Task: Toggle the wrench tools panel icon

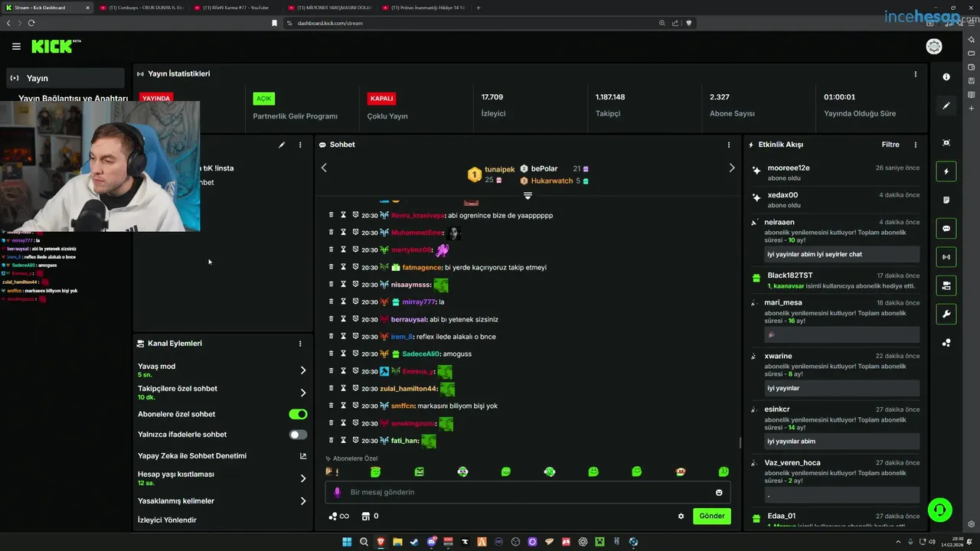Action: tap(946, 314)
